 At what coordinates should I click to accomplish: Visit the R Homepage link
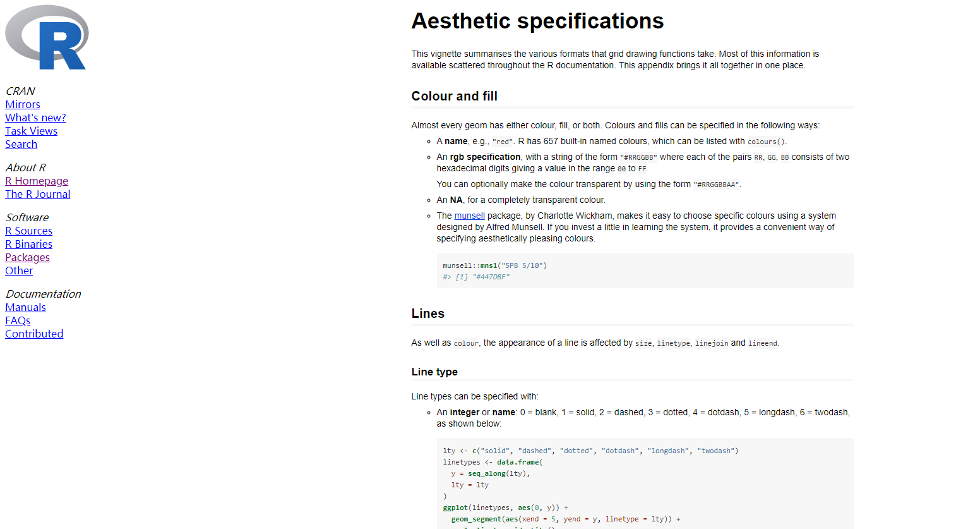pos(37,181)
